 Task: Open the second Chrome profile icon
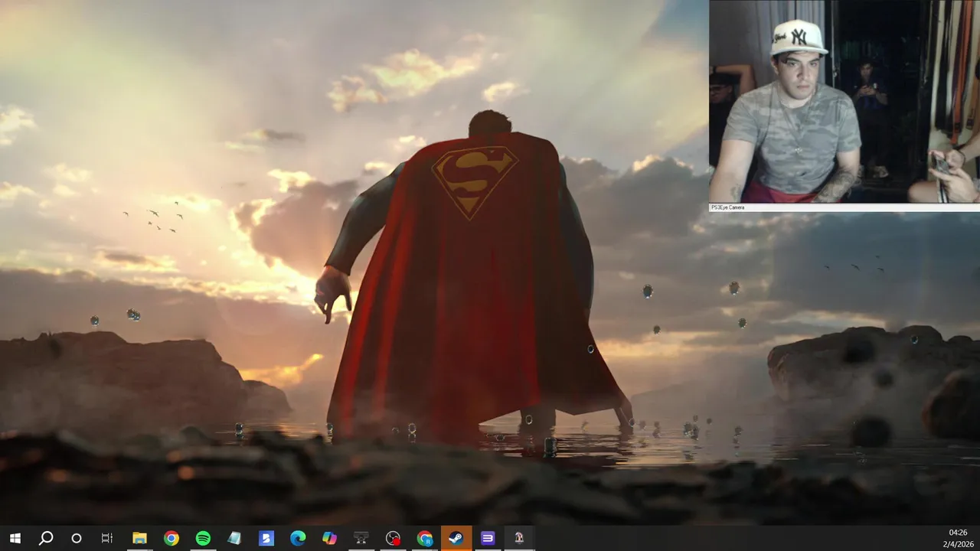[425, 538]
